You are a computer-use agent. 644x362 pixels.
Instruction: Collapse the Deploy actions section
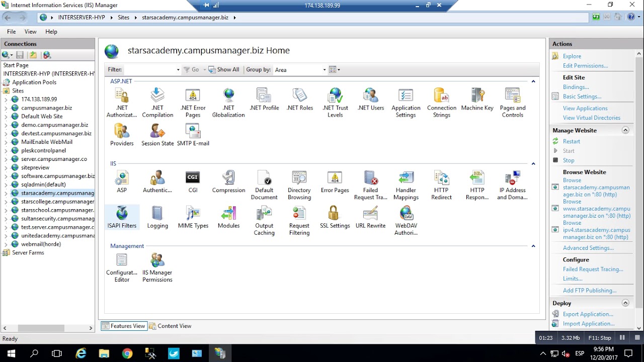[x=625, y=303]
